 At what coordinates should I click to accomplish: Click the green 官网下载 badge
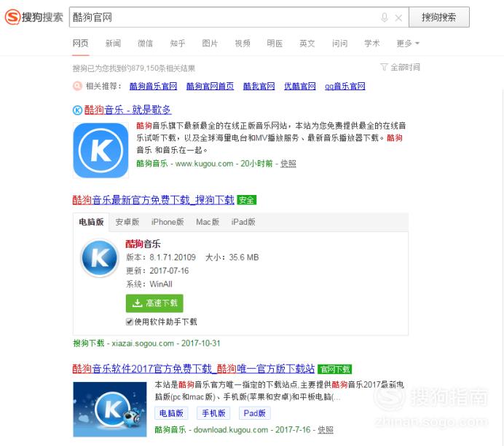pyautogui.click(x=334, y=369)
